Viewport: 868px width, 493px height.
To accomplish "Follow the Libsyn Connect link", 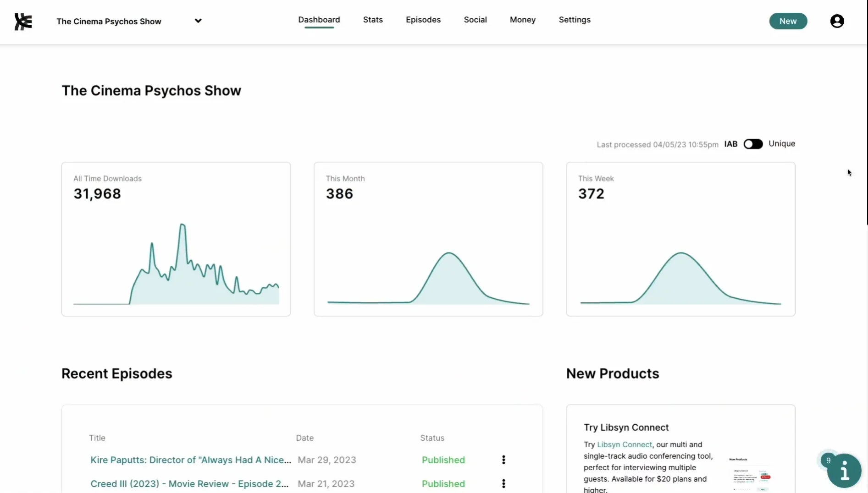I will click(624, 444).
